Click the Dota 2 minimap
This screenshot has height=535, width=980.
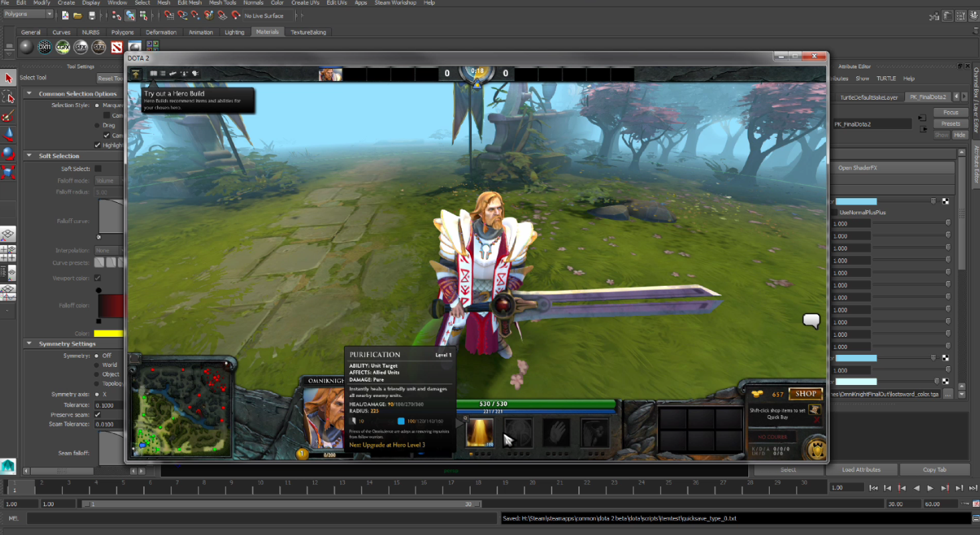(181, 410)
